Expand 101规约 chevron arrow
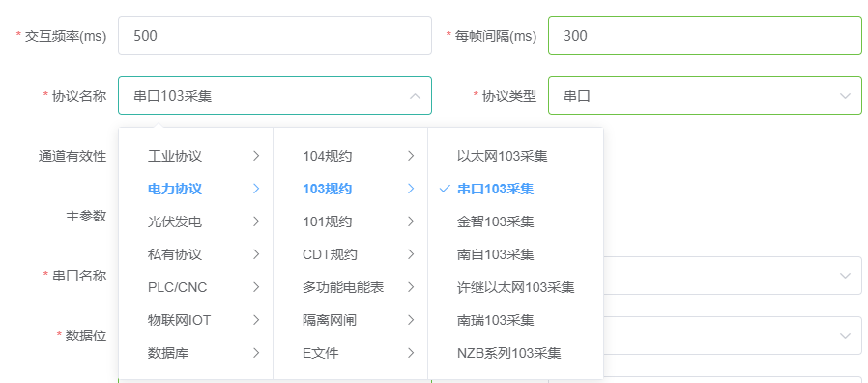The height and width of the screenshot is (383, 868). click(411, 221)
